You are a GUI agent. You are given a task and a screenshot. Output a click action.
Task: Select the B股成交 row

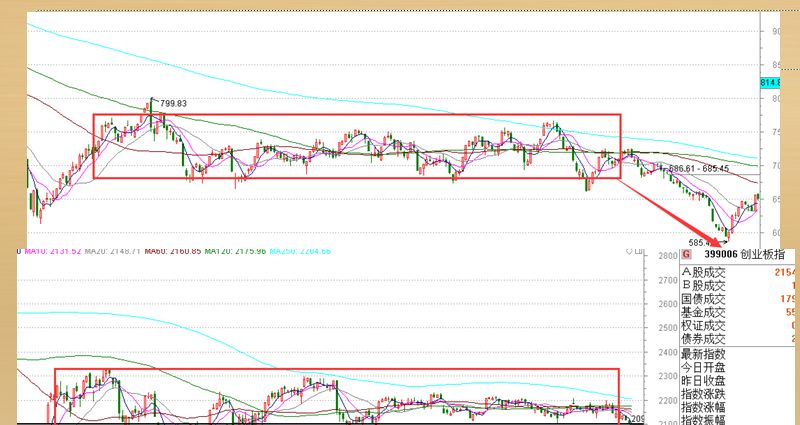tap(738, 286)
